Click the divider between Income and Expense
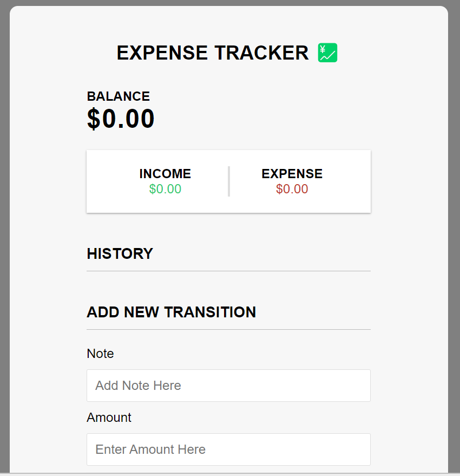 click(229, 181)
